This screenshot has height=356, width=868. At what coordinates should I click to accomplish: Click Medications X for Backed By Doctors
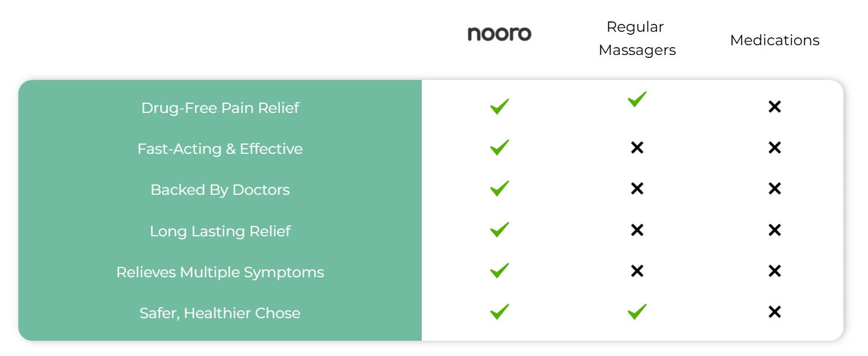coord(774,189)
